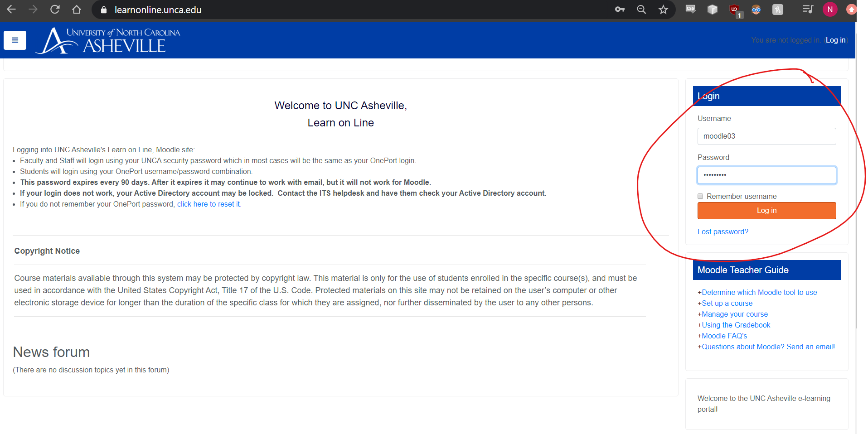Open the Lost password link

(723, 231)
